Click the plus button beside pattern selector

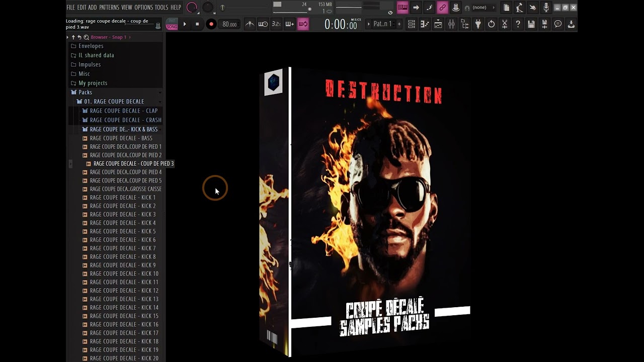pyautogui.click(x=399, y=24)
